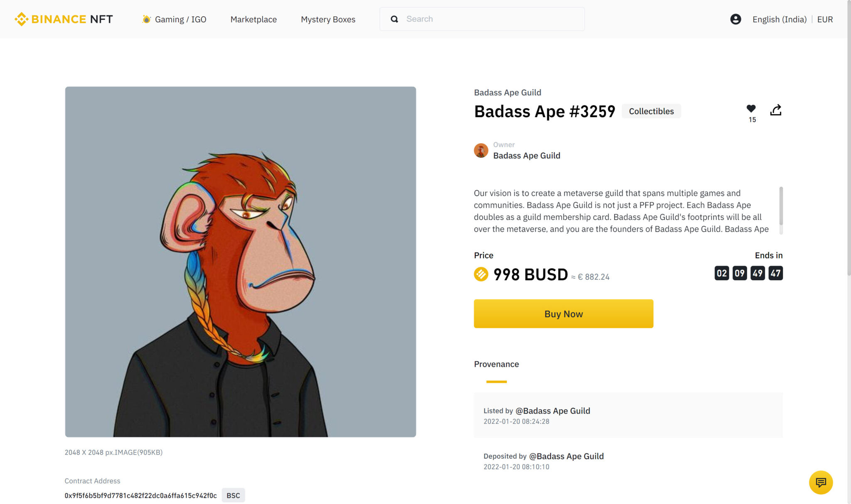Open the Badass Ape Guild collection link
851x504 pixels.
point(507,92)
